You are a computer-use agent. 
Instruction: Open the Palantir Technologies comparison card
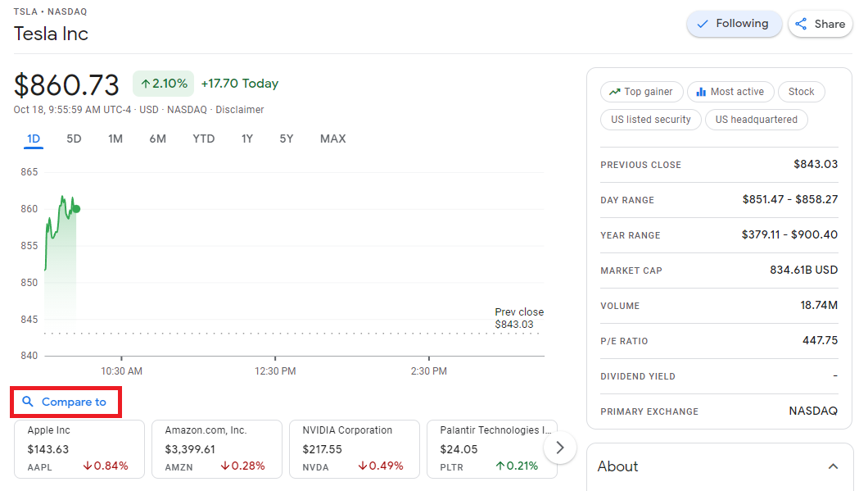coord(491,449)
